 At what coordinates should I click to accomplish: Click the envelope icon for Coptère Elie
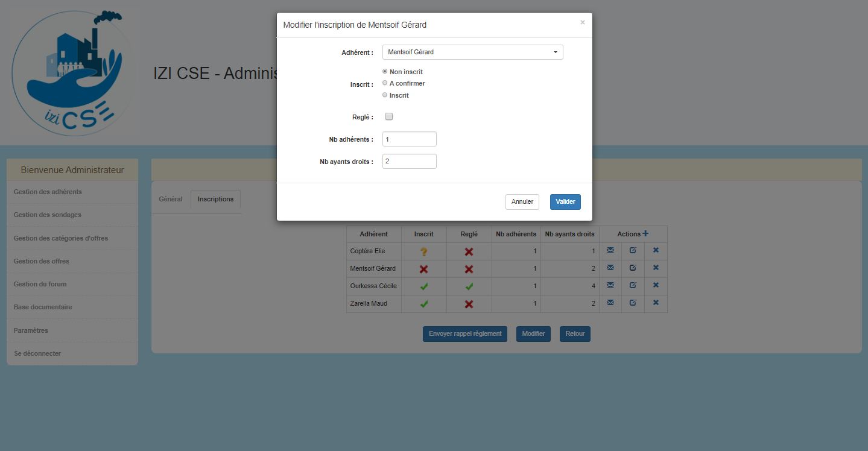[x=610, y=250]
